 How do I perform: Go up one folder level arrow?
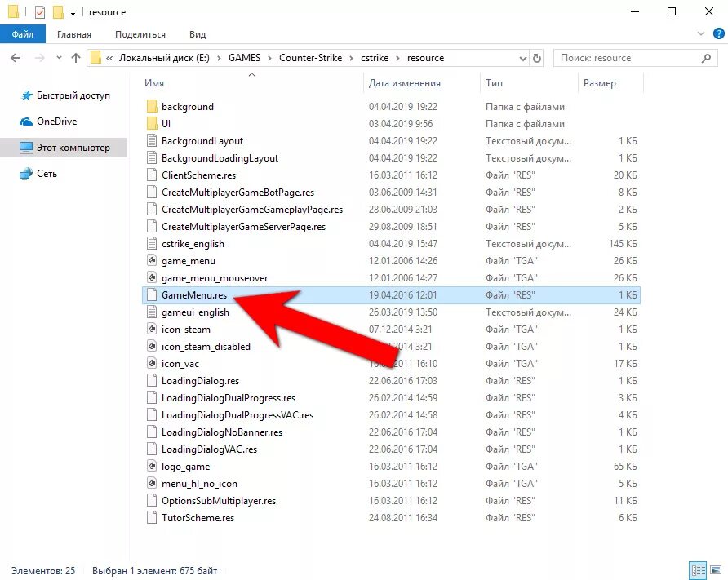76,58
